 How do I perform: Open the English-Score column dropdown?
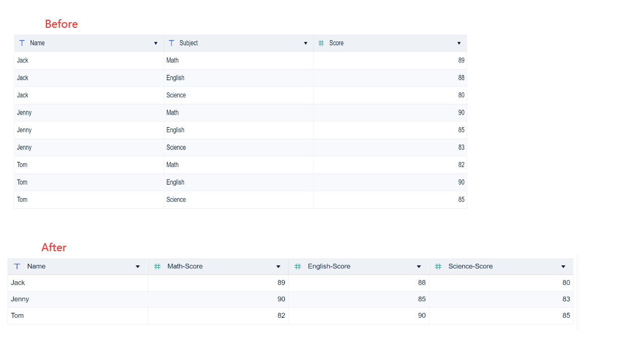(x=419, y=266)
